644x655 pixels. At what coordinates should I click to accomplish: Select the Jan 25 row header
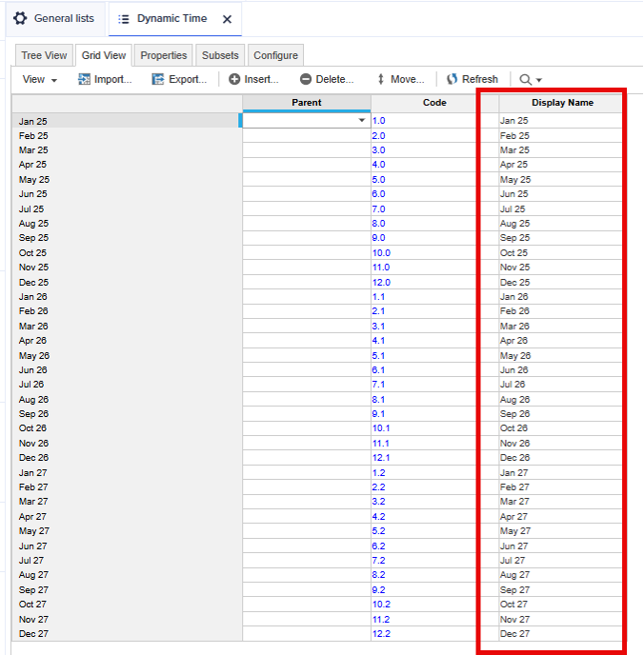(127, 121)
